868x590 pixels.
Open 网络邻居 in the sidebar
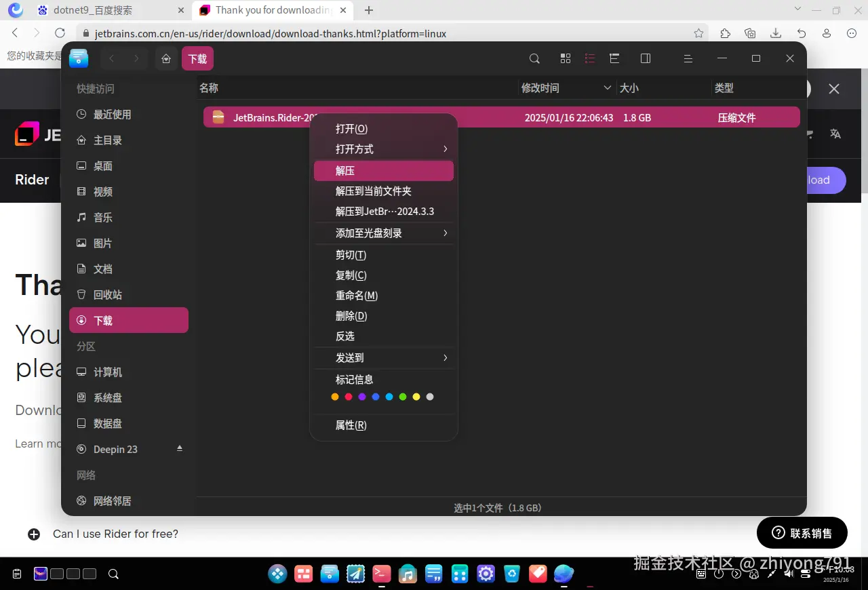point(129,501)
